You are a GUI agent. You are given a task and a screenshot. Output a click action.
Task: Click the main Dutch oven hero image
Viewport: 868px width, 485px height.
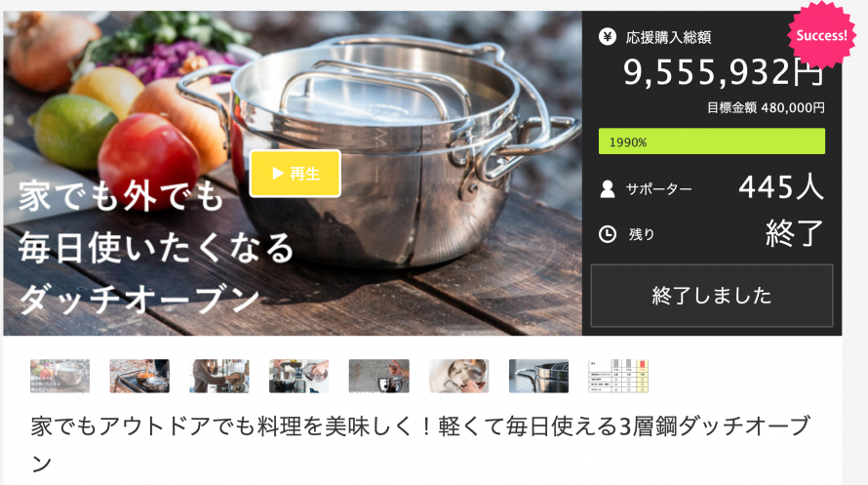coord(293,174)
